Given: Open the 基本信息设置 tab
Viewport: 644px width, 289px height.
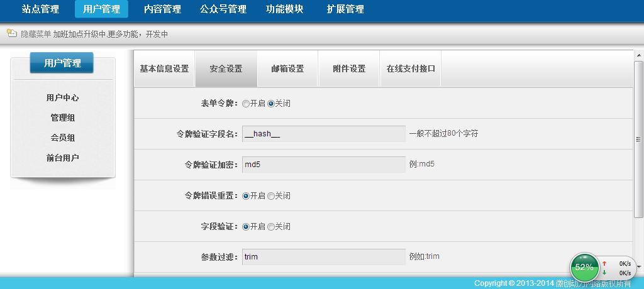Looking at the screenshot, I should click(x=164, y=68).
